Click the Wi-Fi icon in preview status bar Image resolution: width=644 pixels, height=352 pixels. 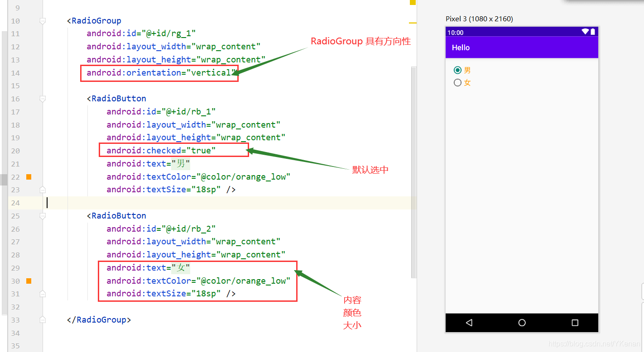[585, 32]
